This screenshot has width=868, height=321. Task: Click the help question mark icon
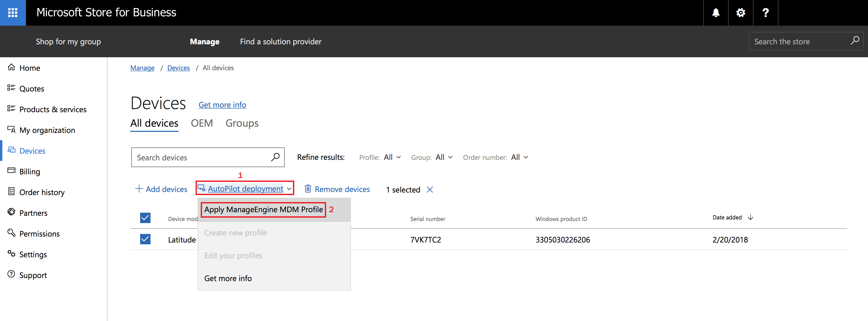765,13
